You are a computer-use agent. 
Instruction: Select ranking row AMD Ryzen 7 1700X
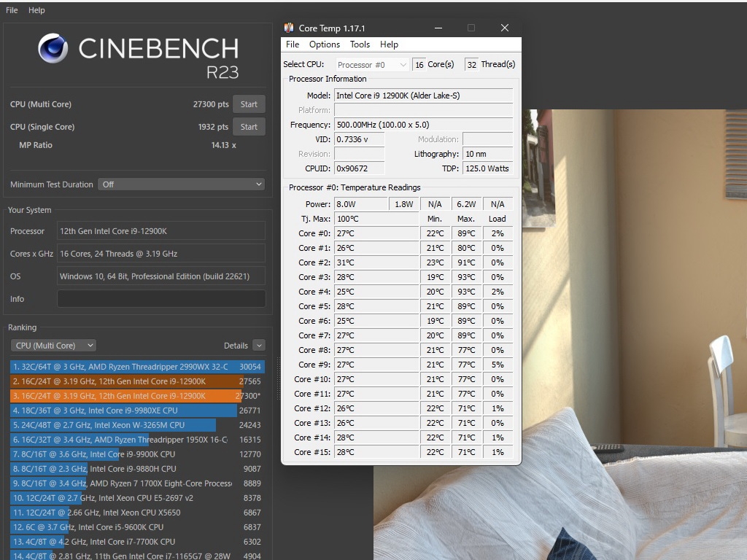coord(137,483)
